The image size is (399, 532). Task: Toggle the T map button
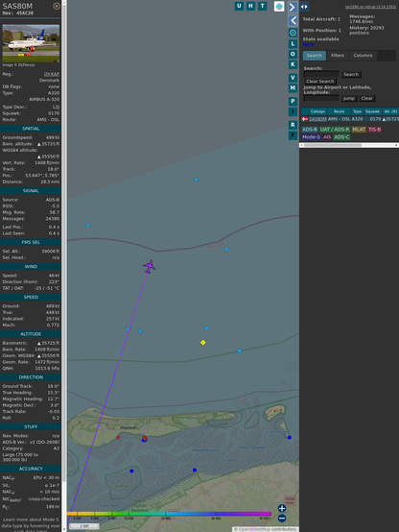(262, 6)
